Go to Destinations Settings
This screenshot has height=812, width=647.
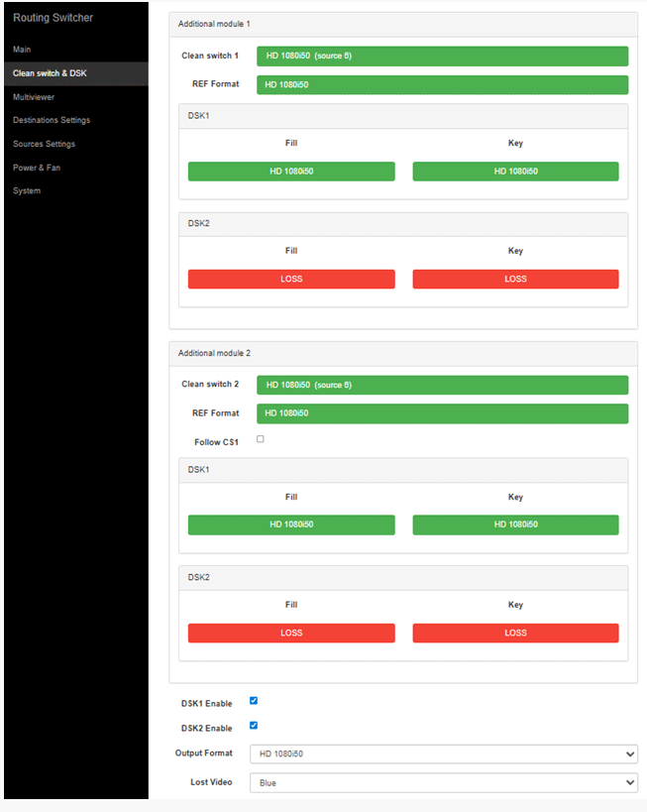point(52,121)
